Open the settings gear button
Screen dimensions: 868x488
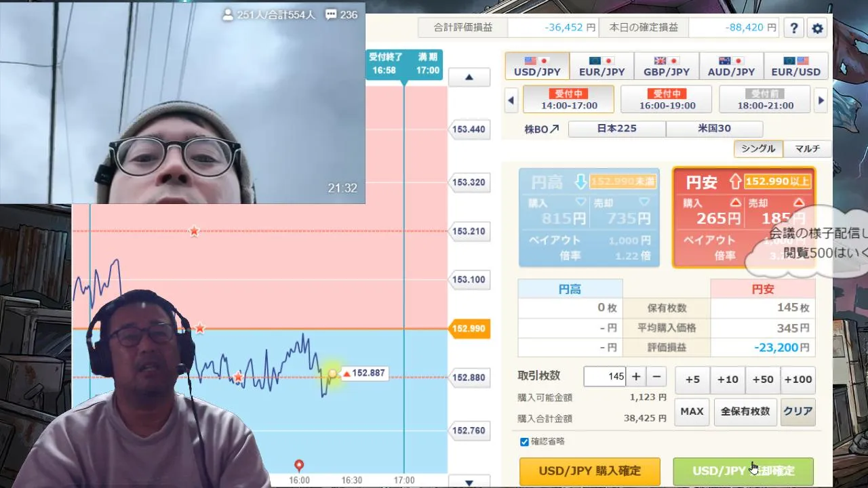coord(817,28)
